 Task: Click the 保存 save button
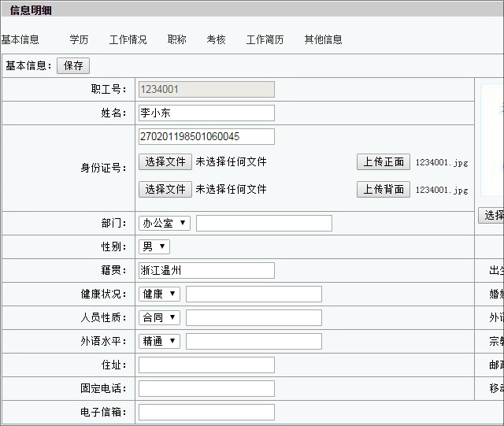[x=73, y=65]
